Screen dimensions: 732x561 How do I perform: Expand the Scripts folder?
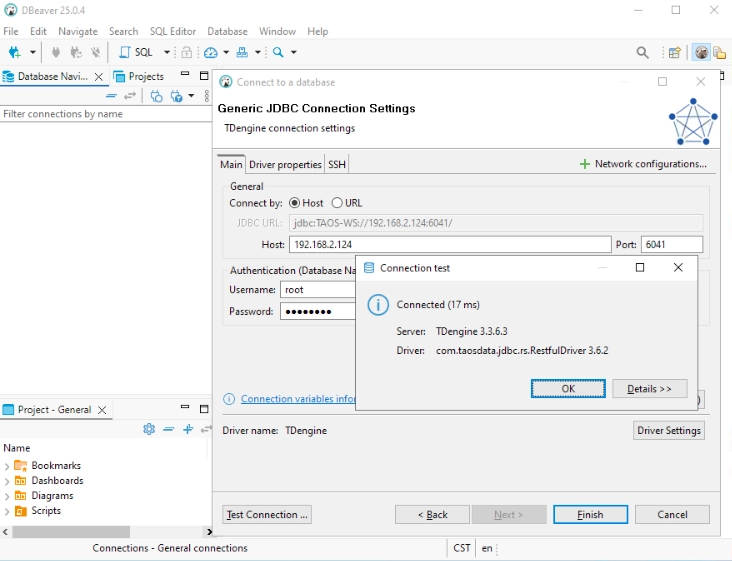pos(7,511)
